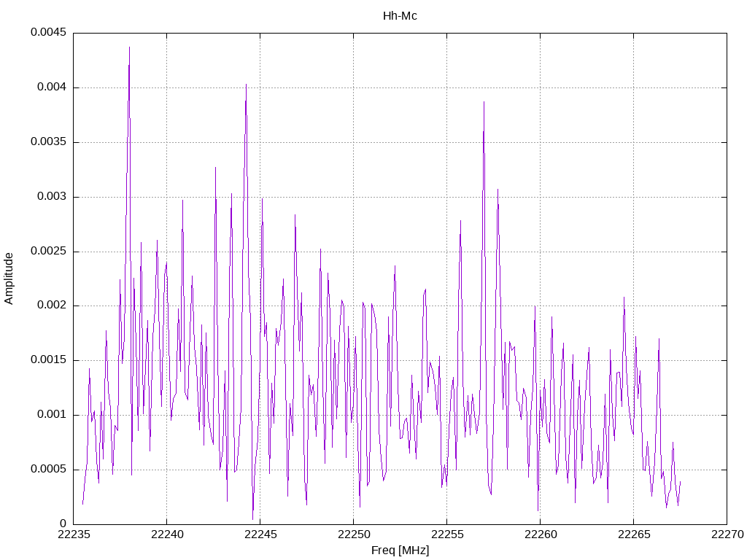Select the 0.001 y-axis tick label
Image resolution: width=747 pixels, height=560 pixels.
[x=51, y=415]
